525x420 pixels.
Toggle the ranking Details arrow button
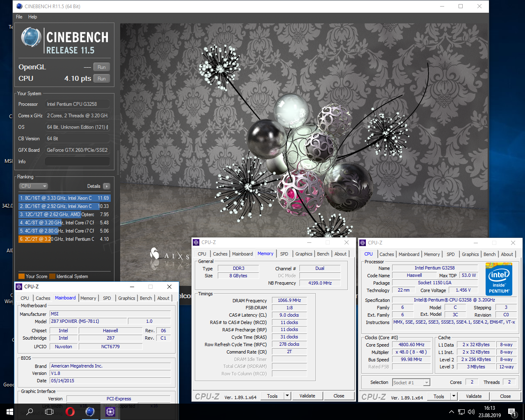point(106,186)
